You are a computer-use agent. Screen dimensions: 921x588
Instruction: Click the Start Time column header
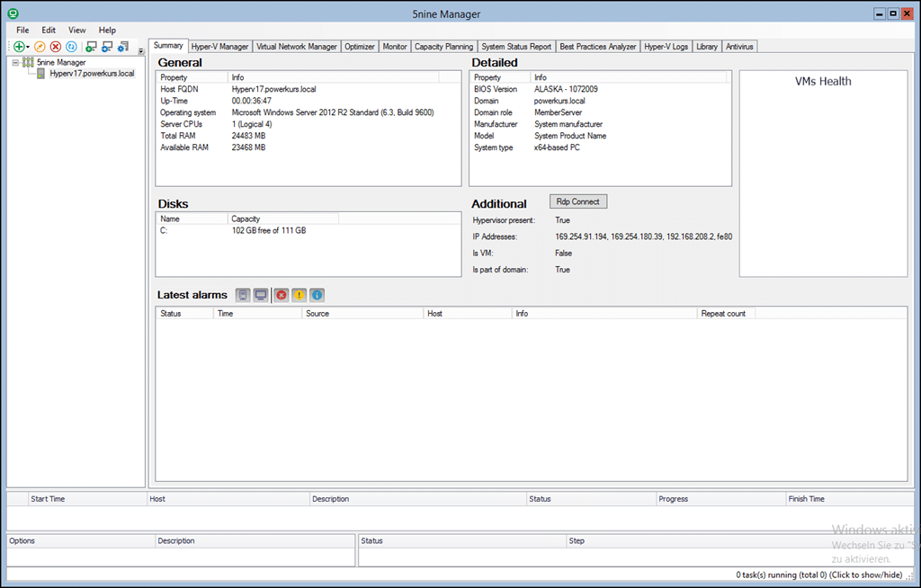87,499
